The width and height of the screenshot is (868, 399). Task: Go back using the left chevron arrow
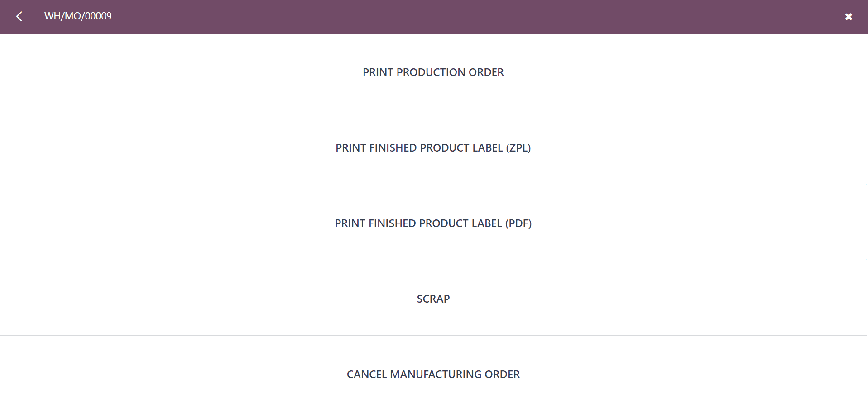[19, 17]
